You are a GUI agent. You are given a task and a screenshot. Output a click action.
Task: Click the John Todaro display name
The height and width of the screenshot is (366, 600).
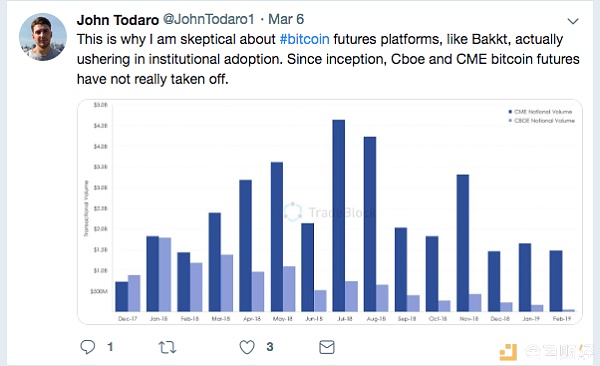pyautogui.click(x=117, y=20)
